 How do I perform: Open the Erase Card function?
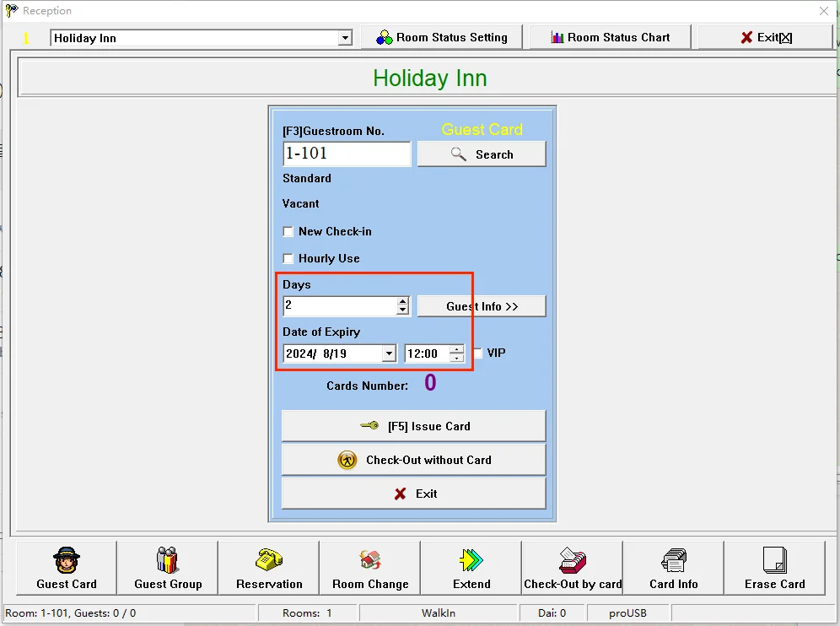tap(775, 568)
